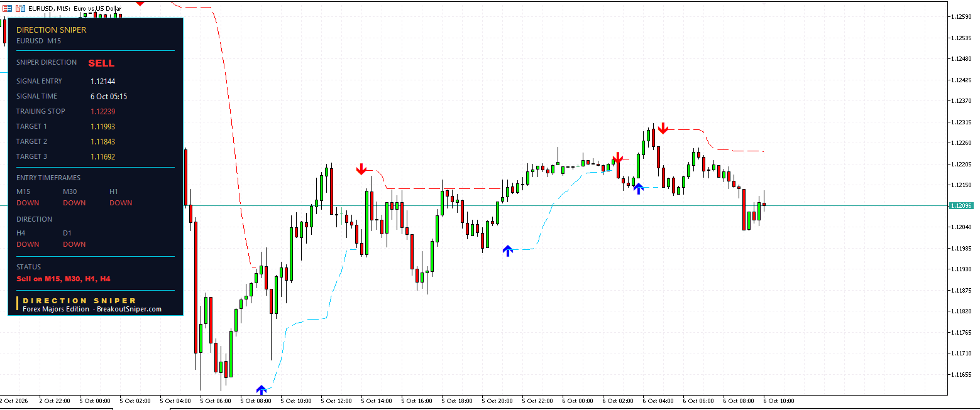The image size is (980, 410).
Task: Click the status text 'Sell on M15, M30, H1, H4'
Action: [x=63, y=279]
